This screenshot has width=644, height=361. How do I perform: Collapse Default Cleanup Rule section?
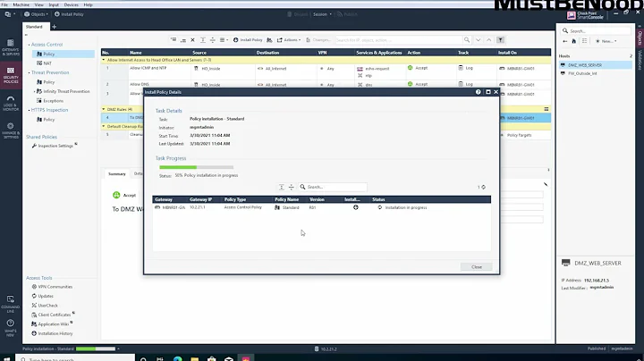tap(104, 126)
